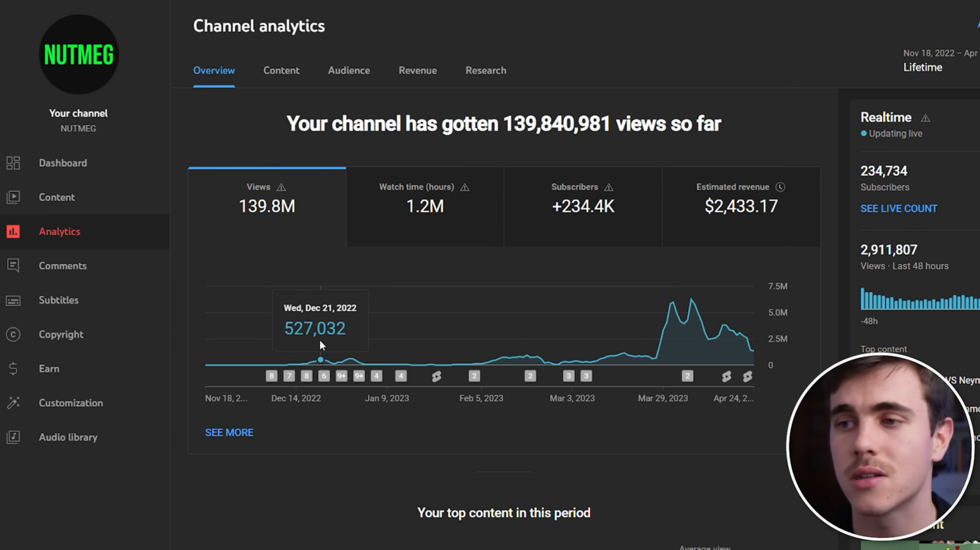Open the Comments icon in sidebar

[13, 266]
